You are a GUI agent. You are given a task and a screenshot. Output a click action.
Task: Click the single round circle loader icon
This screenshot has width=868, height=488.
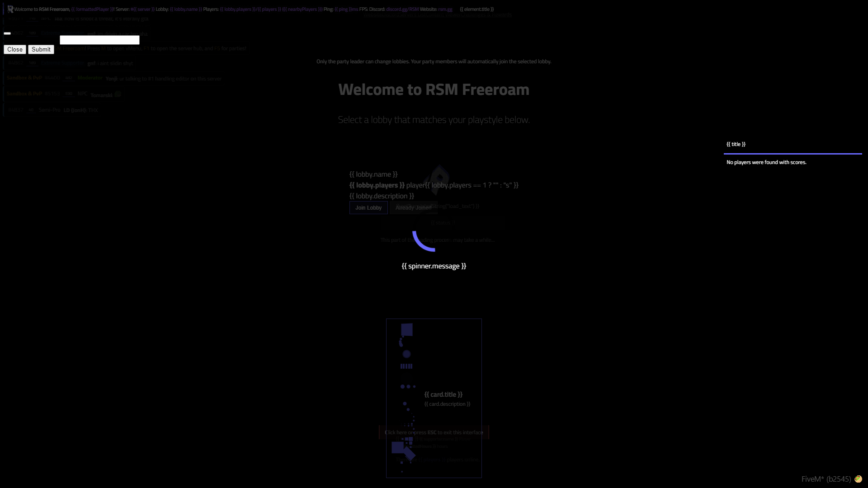pyautogui.click(x=406, y=354)
